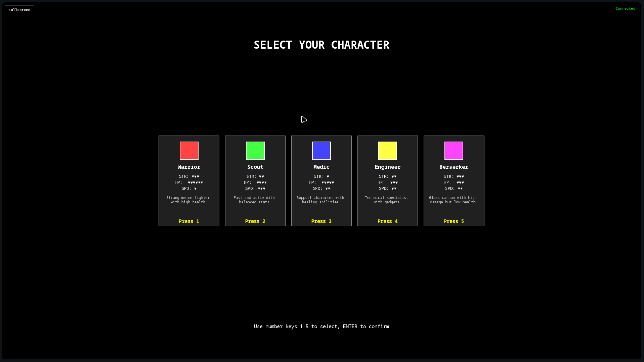
Task: Select the red Warrior character square
Action: coord(189,151)
